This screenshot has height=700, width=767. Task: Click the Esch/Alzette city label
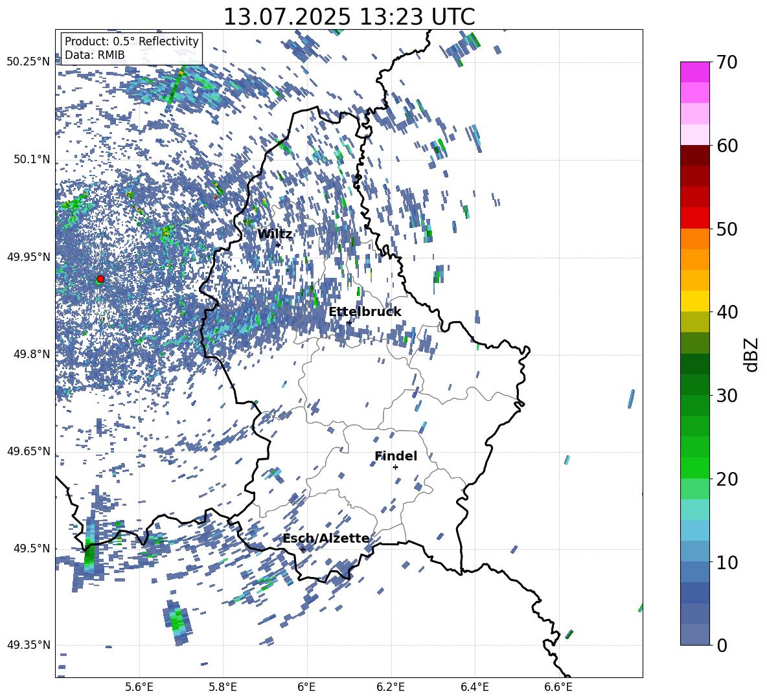click(x=326, y=539)
